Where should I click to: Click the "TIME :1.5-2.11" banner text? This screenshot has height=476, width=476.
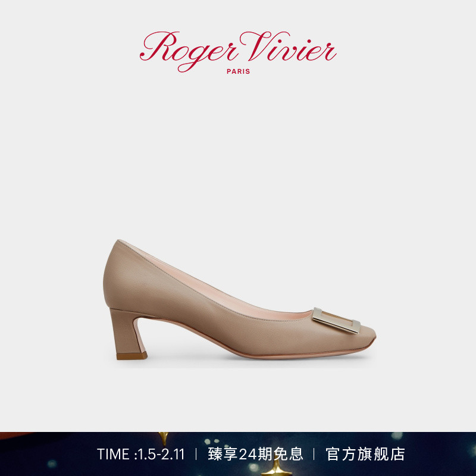141,454
